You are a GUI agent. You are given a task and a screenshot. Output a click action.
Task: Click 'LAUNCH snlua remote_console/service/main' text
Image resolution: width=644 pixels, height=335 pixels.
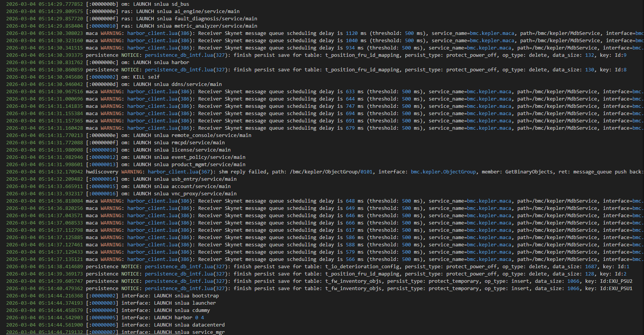coord(192,135)
